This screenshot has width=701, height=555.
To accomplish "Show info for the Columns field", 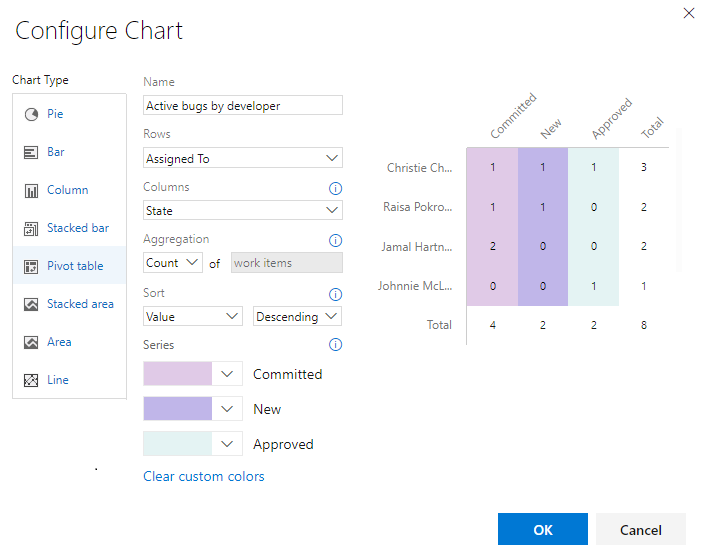I will (335, 188).
